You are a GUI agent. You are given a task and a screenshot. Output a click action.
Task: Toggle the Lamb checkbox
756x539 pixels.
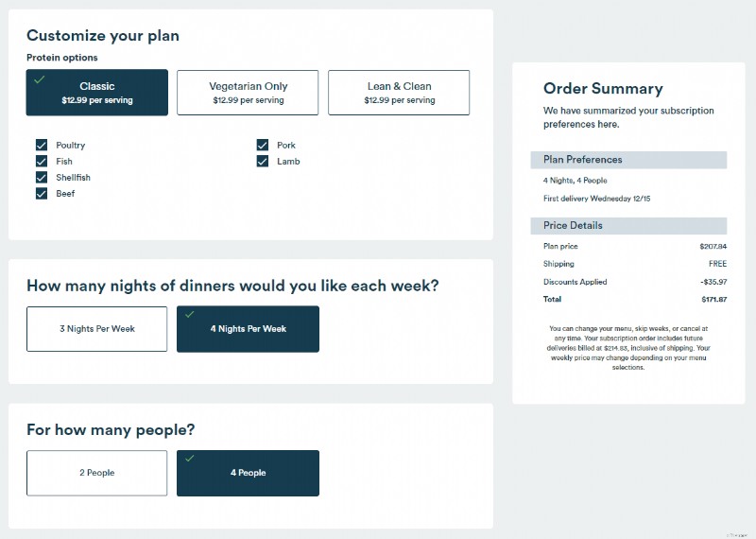click(263, 161)
